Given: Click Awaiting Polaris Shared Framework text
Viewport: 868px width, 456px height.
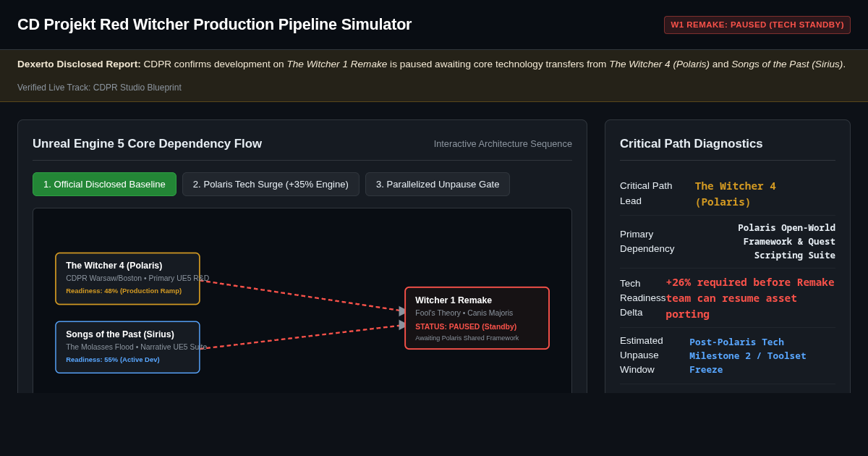Looking at the screenshot, I should 467,338.
